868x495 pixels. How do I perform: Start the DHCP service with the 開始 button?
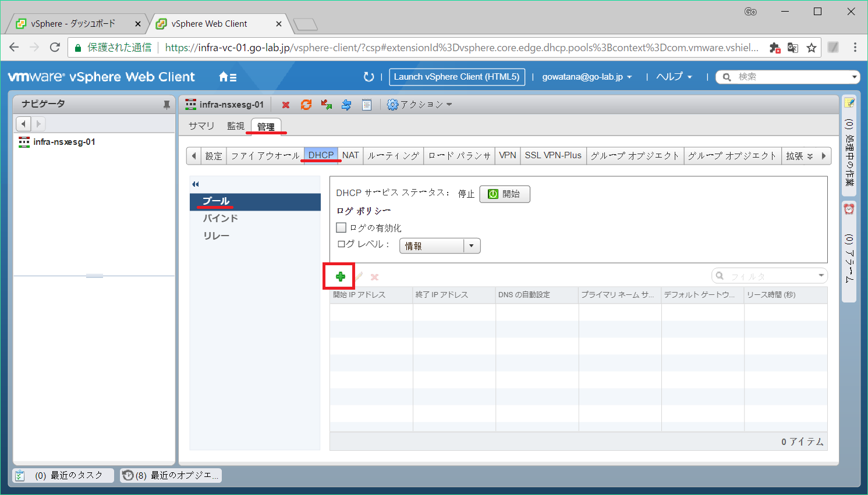tap(504, 194)
